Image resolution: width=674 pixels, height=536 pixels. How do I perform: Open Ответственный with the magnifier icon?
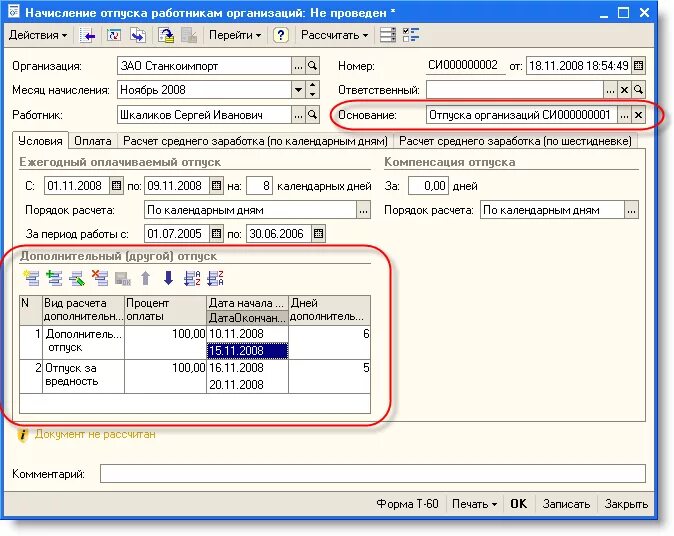click(x=638, y=90)
